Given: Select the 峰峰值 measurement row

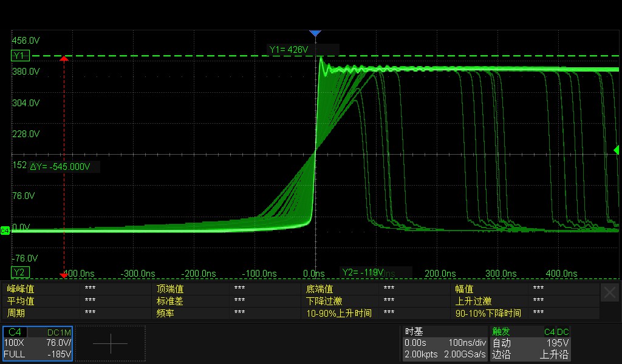Looking at the screenshot, I should 24,289.
